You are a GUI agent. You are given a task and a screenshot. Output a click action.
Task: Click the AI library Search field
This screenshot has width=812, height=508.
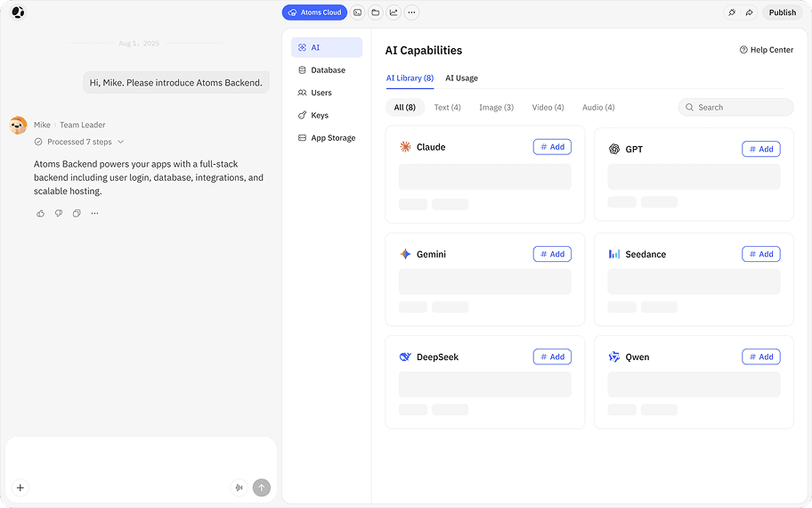(735, 107)
